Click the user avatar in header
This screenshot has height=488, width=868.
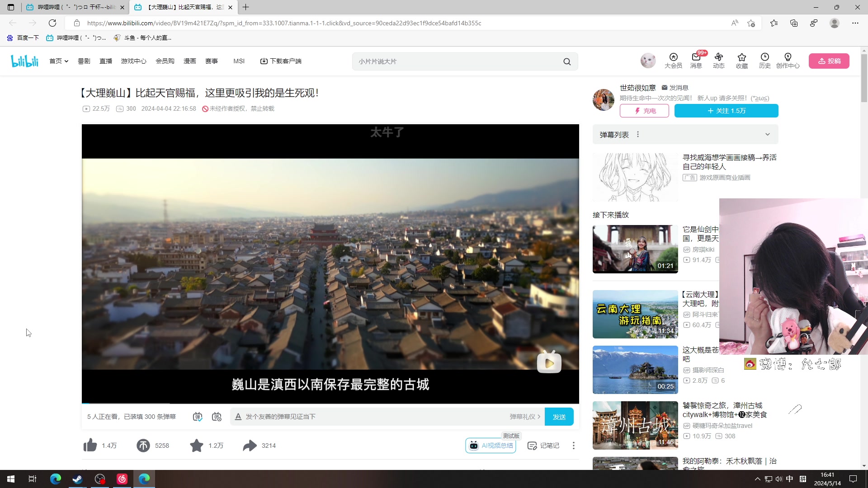(x=648, y=61)
